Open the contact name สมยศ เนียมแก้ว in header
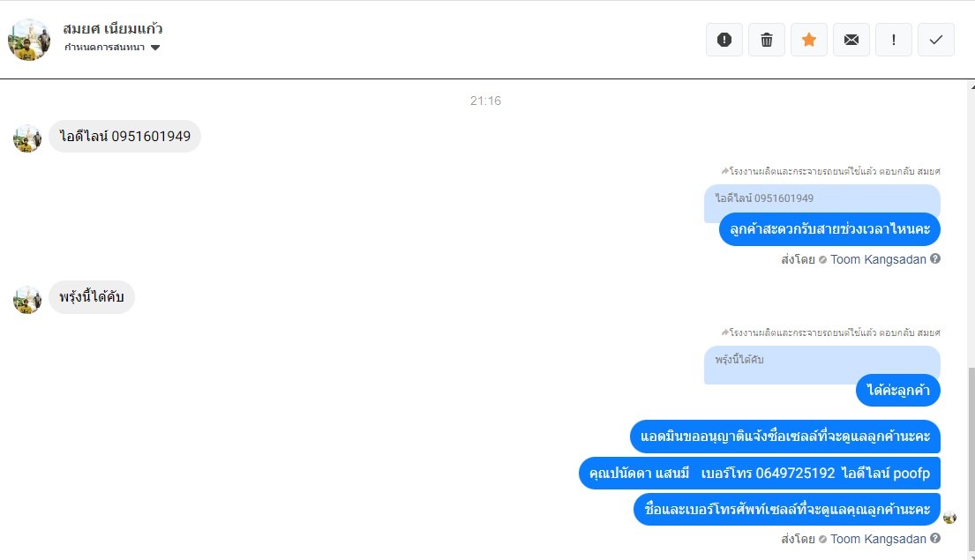975x560 pixels. pyautogui.click(x=113, y=28)
